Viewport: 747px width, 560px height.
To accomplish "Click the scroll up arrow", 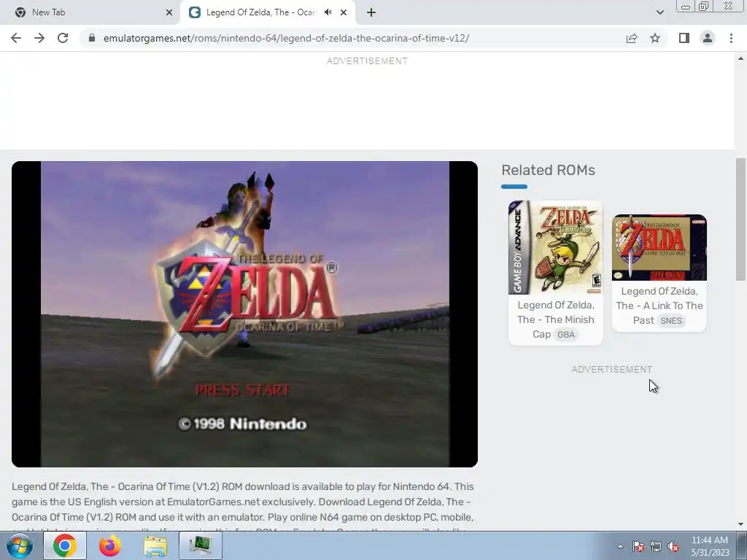I will (740, 58).
